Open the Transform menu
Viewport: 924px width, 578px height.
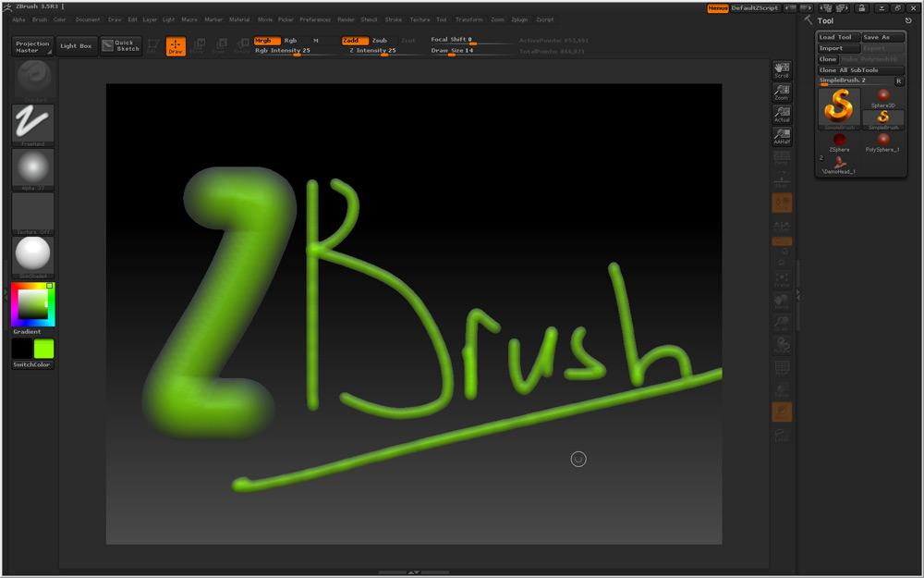(x=469, y=19)
